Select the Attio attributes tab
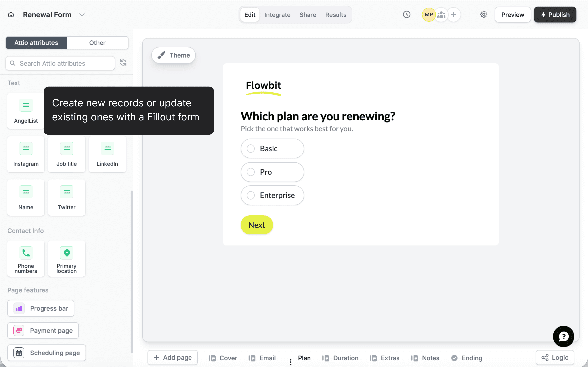This screenshot has height=367, width=588. coord(36,43)
